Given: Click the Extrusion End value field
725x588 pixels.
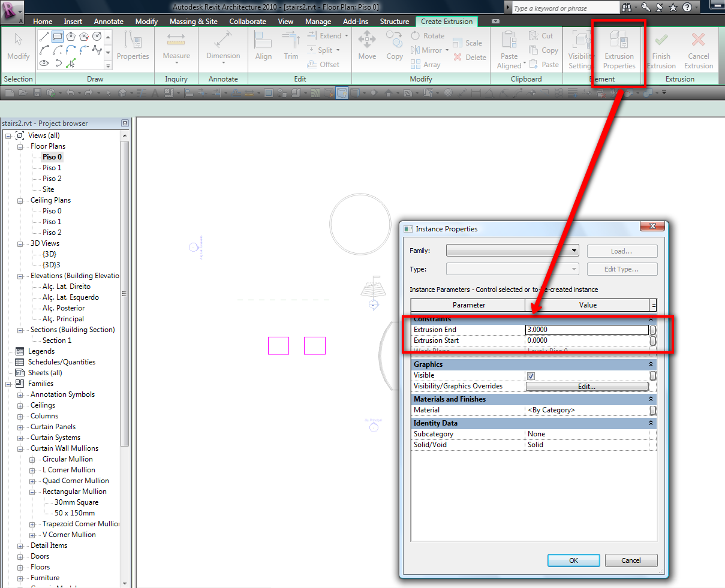Looking at the screenshot, I should coord(587,330).
